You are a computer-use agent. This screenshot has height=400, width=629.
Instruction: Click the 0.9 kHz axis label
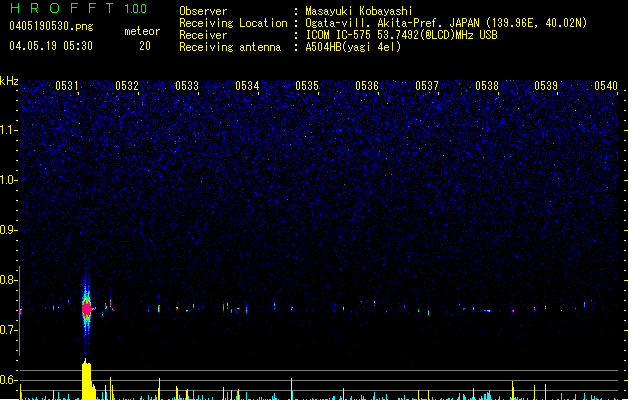pos(9,230)
